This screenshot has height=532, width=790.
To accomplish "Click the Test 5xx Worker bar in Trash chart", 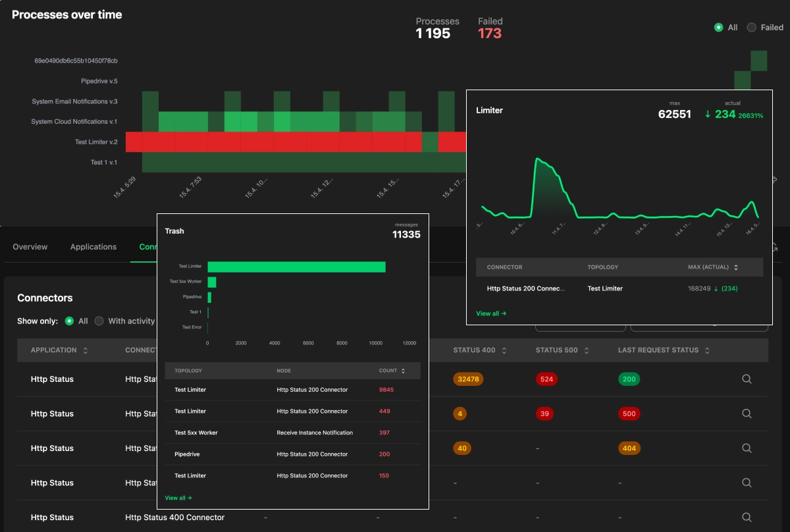I will coord(212,282).
